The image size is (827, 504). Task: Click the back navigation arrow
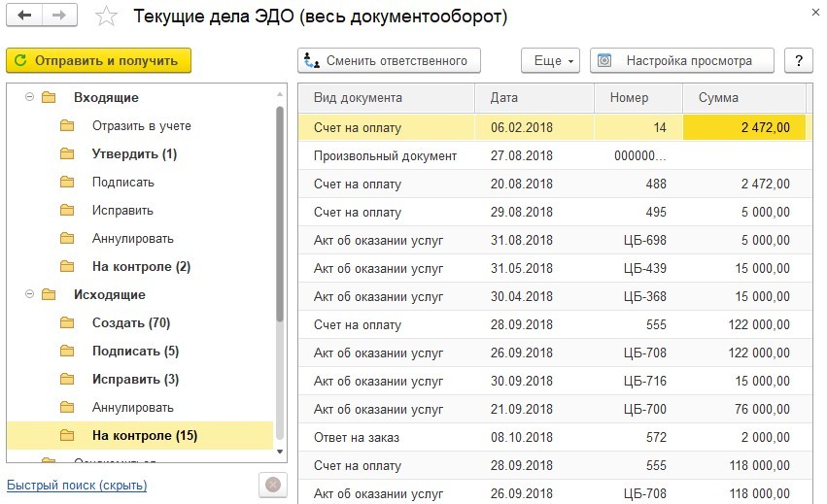tap(25, 17)
